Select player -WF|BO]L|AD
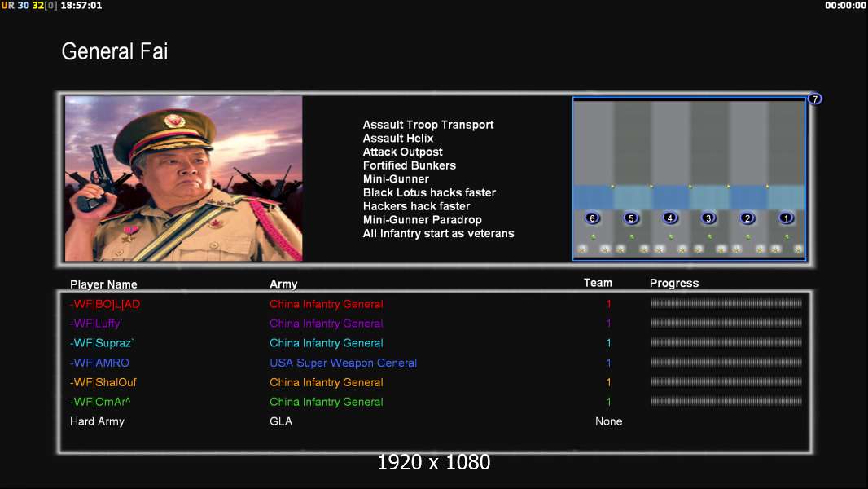Image resolution: width=868 pixels, height=489 pixels. 104,304
